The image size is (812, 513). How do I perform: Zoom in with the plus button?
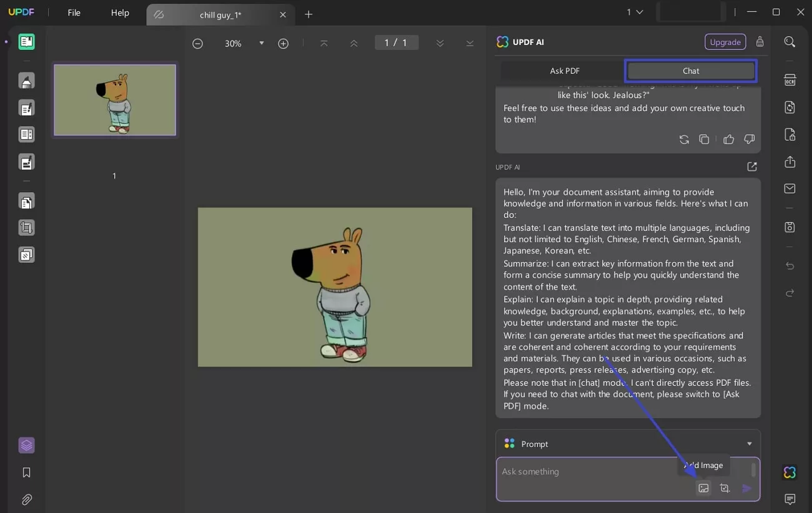coord(283,43)
